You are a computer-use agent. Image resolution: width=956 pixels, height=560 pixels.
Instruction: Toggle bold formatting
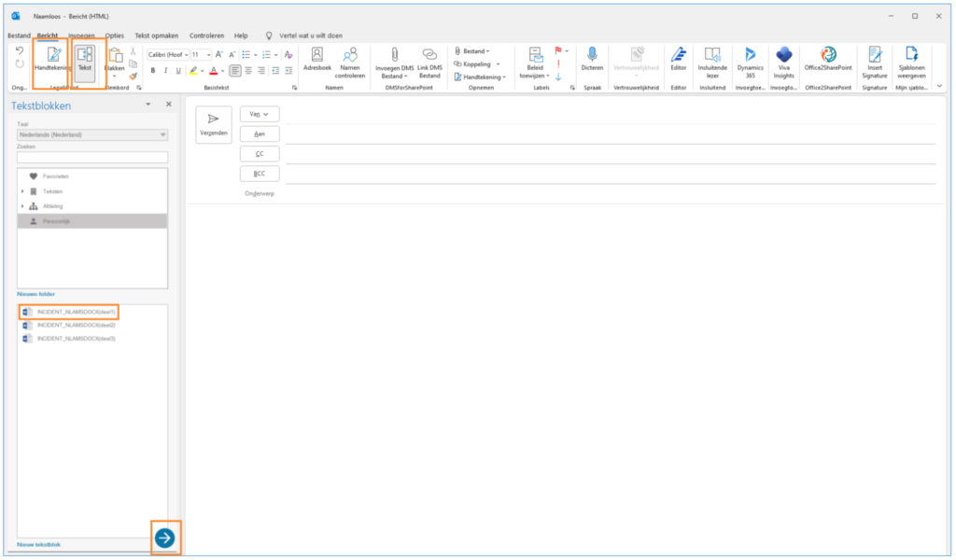pyautogui.click(x=153, y=71)
